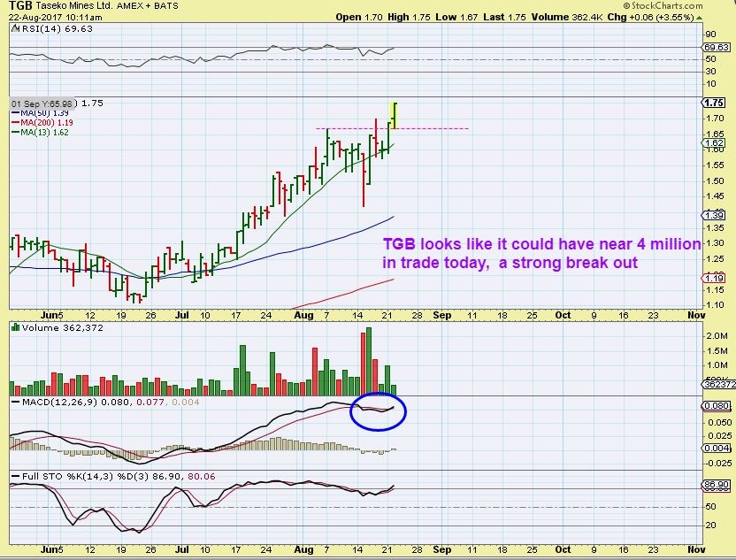736x560 pixels.
Task: Click the purple TGB annotation text
Action: (x=541, y=252)
